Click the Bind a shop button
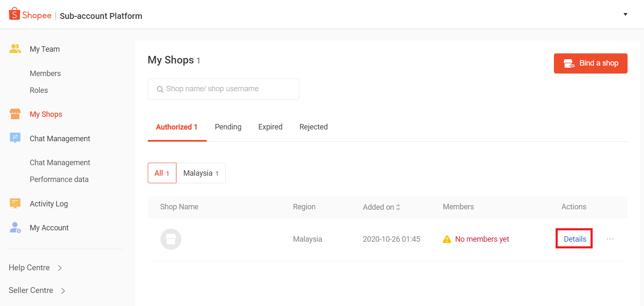 (591, 63)
